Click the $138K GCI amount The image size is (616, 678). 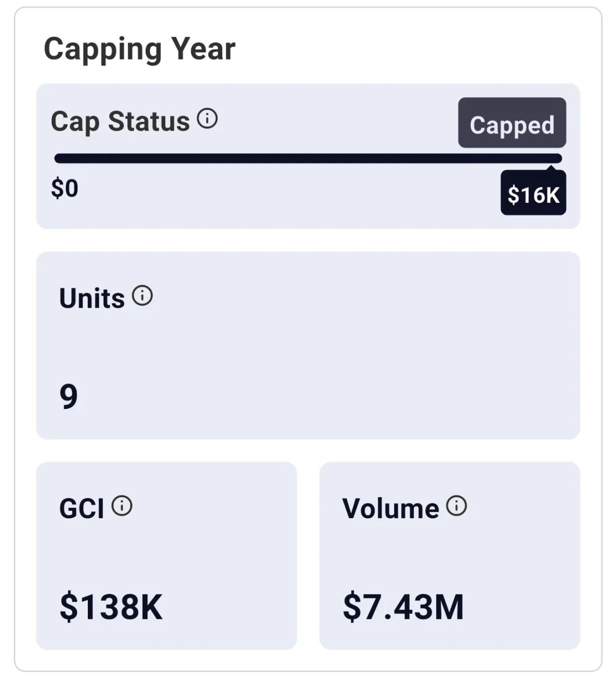coord(111,607)
